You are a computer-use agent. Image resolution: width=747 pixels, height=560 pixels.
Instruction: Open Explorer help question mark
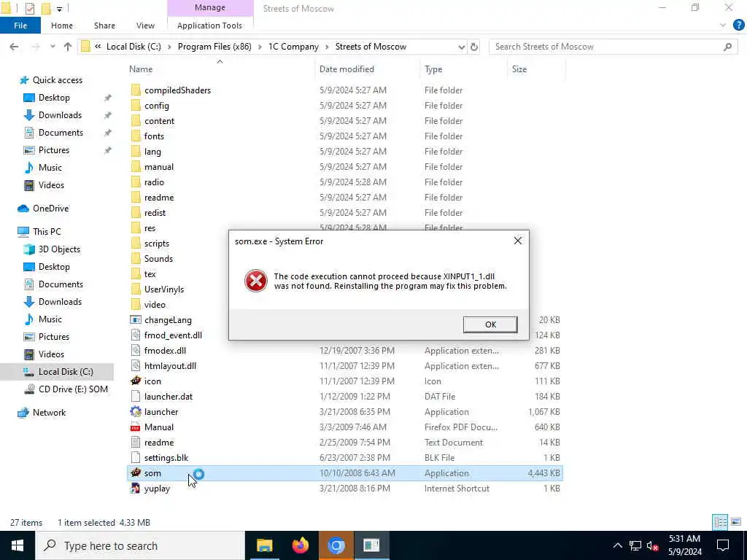coord(738,26)
